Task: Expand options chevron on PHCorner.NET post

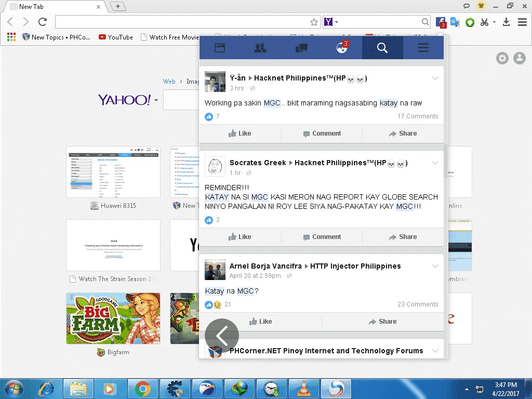Action: [x=435, y=351]
